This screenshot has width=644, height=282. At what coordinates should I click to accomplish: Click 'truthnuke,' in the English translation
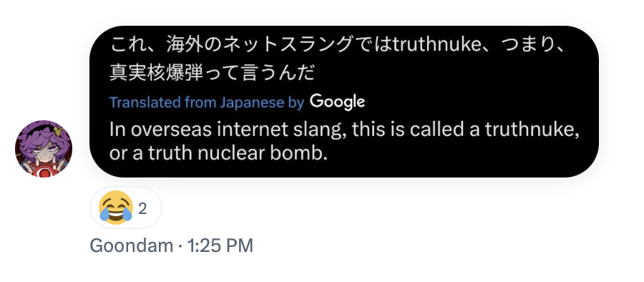[532, 130]
